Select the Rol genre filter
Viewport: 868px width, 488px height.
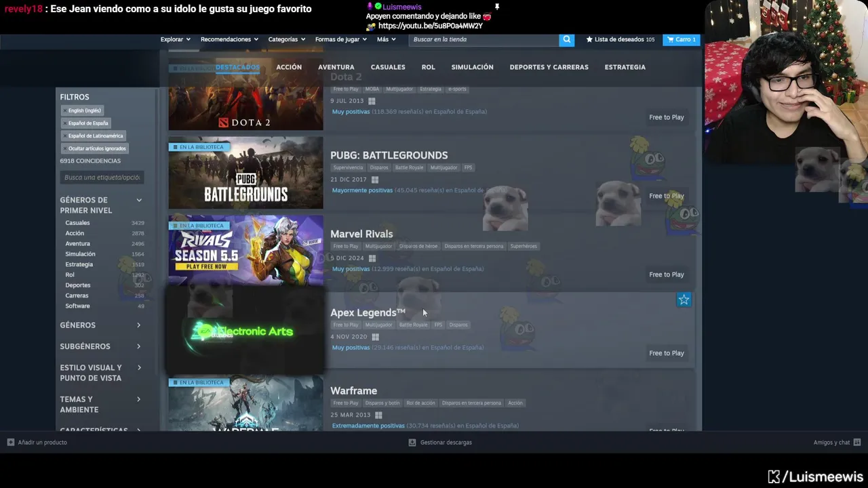70,274
